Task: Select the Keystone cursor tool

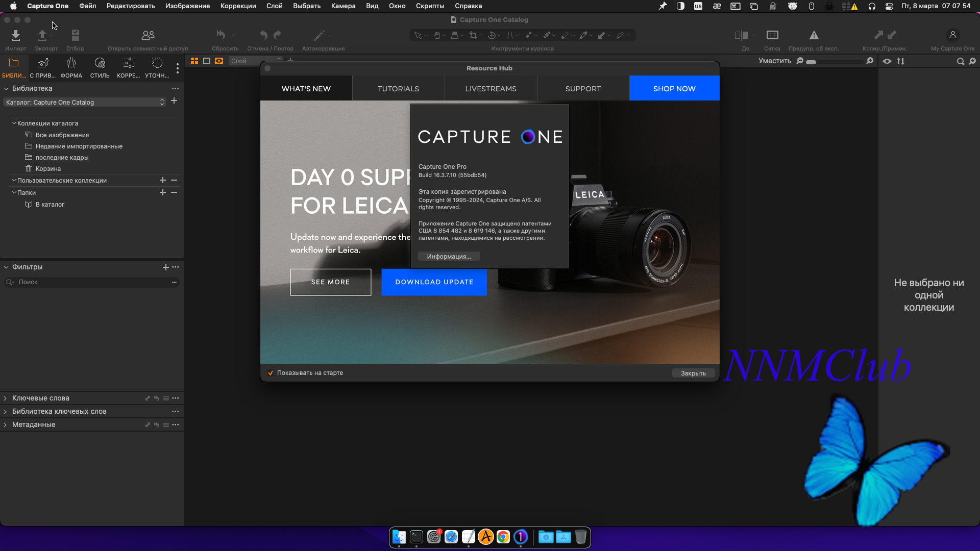Action: click(510, 35)
